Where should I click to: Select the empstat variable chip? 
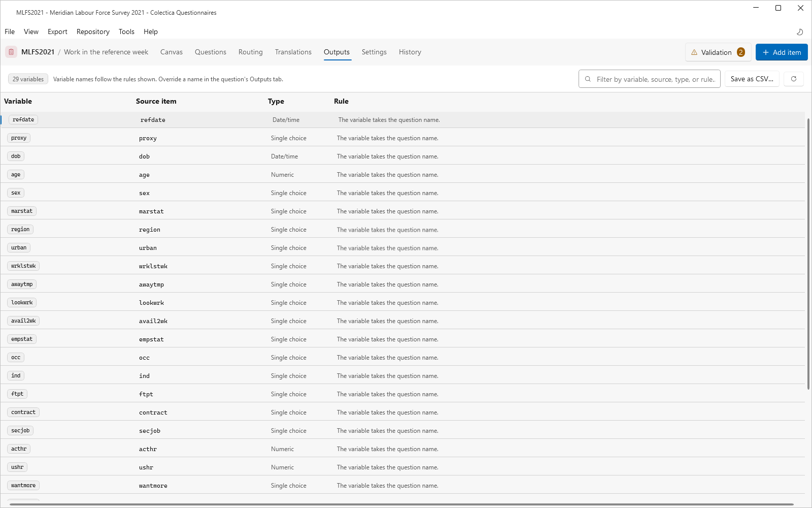(x=22, y=339)
